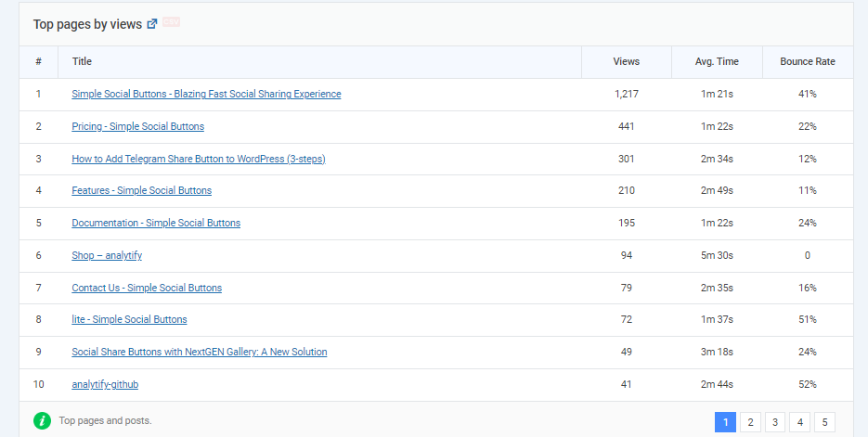This screenshot has height=437, width=868.
Task: Go to pagination page 5
Action: (824, 422)
